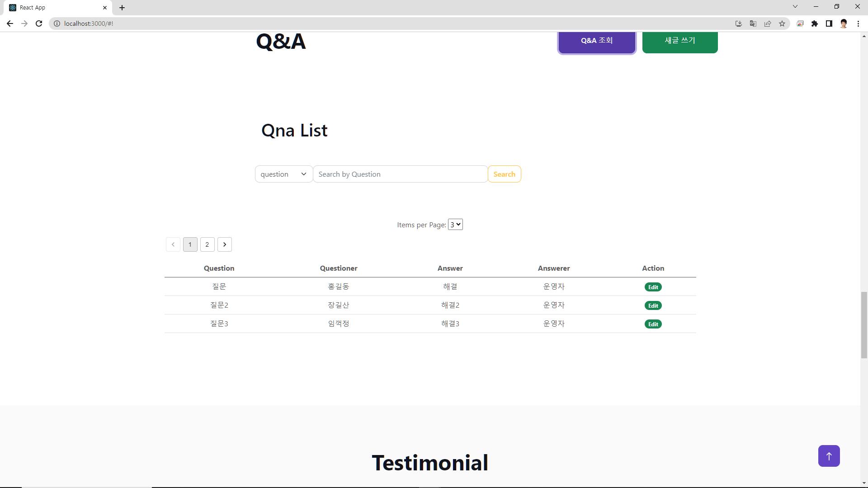Click the browser reload page icon
868x488 pixels.
(39, 23)
